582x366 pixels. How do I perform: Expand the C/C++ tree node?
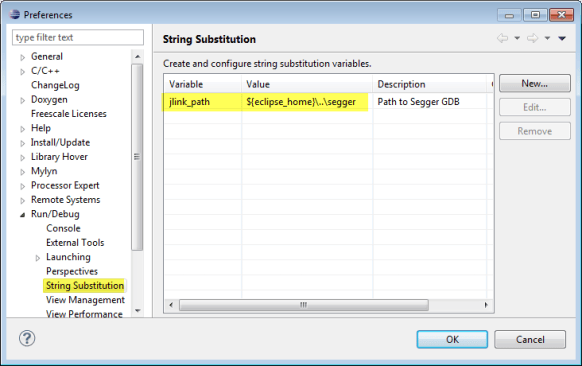23,72
